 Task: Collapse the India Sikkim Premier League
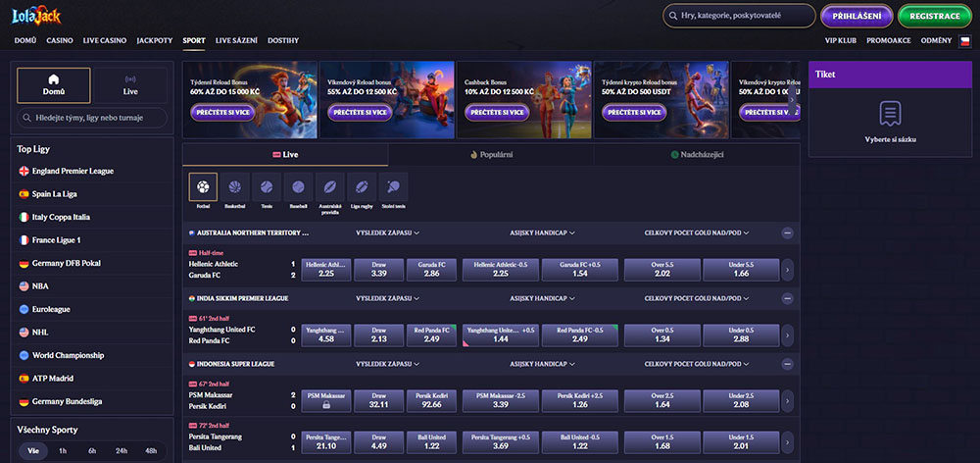click(x=788, y=298)
